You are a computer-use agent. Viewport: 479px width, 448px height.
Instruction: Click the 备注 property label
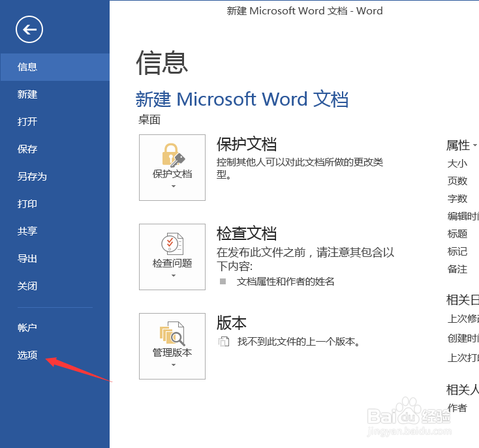tap(457, 269)
